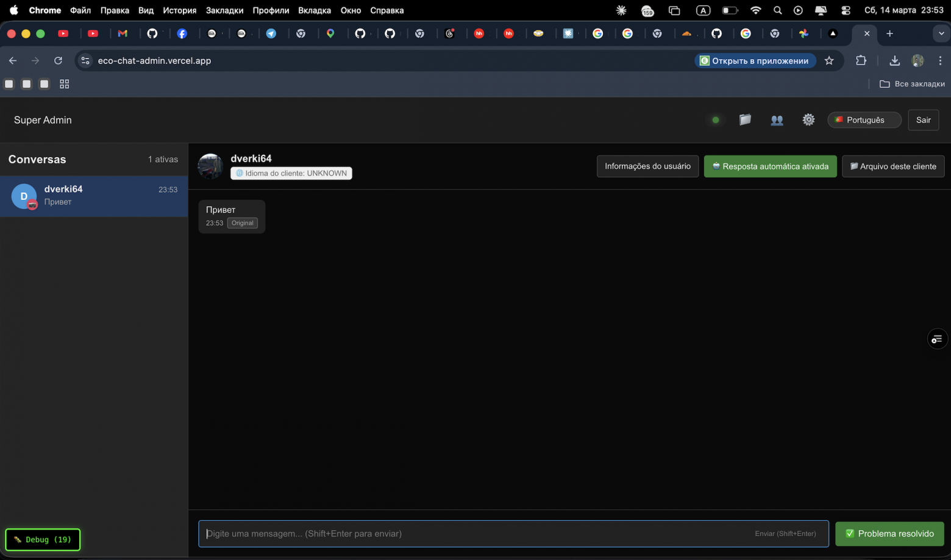Click Informações do usuário button
This screenshot has height=560, width=951.
click(647, 166)
